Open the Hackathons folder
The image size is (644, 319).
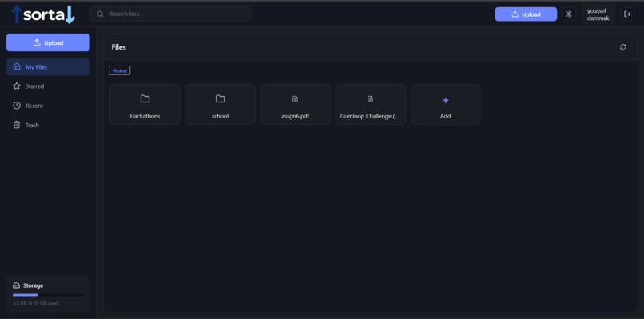[x=145, y=104]
